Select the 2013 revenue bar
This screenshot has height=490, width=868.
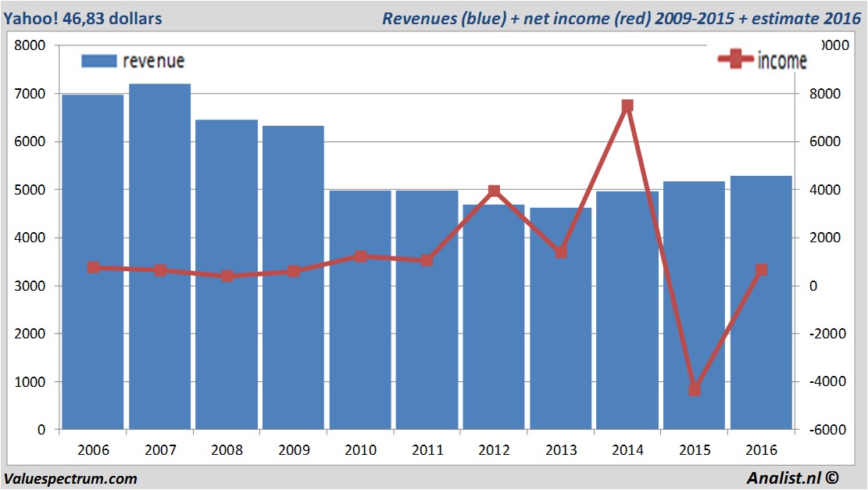coord(561,318)
